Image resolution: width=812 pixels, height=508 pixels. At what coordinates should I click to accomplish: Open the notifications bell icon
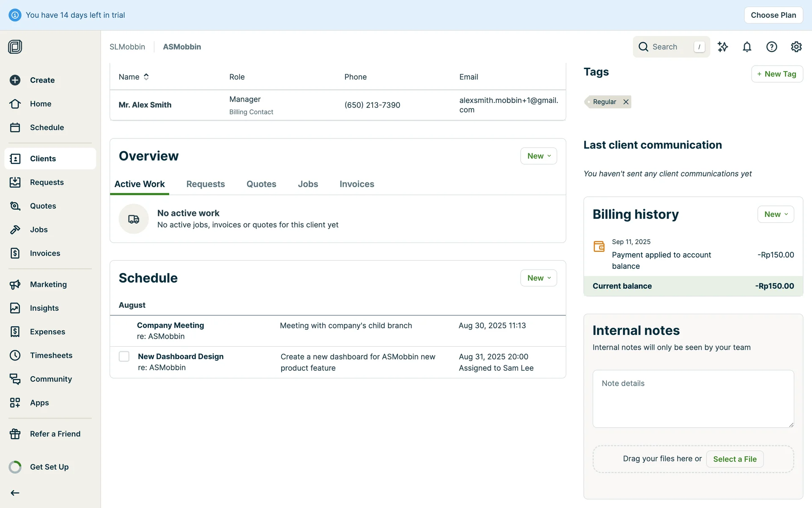(x=747, y=47)
